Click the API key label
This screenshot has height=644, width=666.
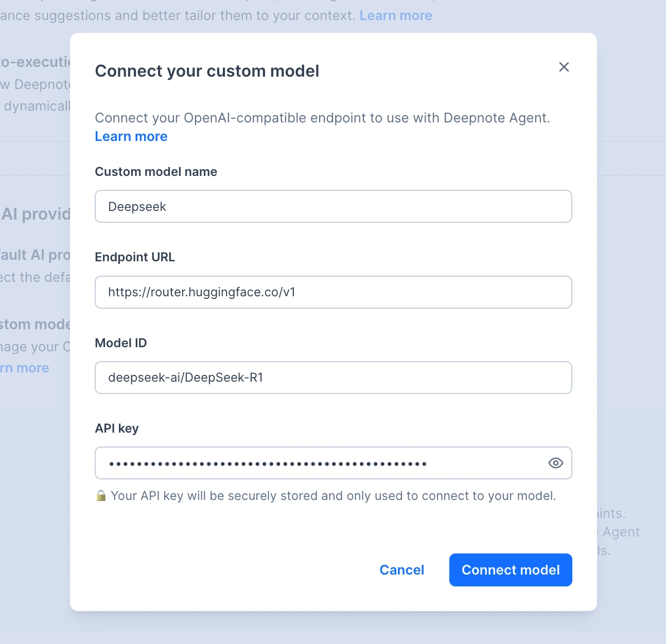click(117, 428)
